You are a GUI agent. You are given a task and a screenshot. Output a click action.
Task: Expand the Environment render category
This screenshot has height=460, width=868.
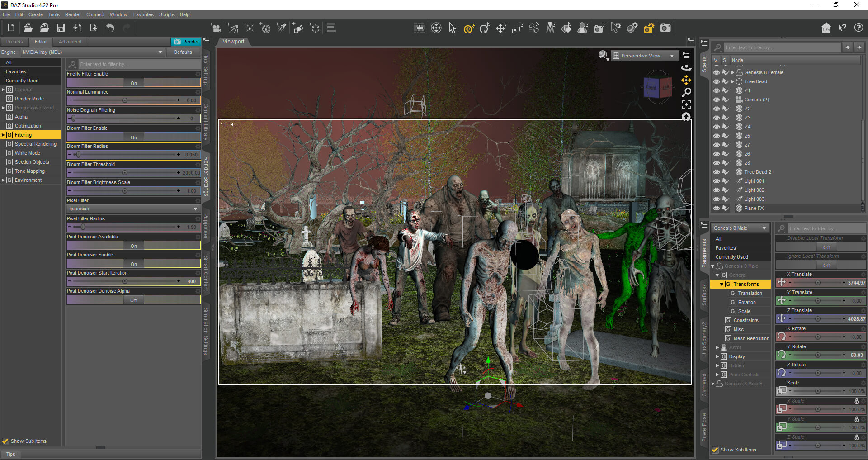[3, 180]
